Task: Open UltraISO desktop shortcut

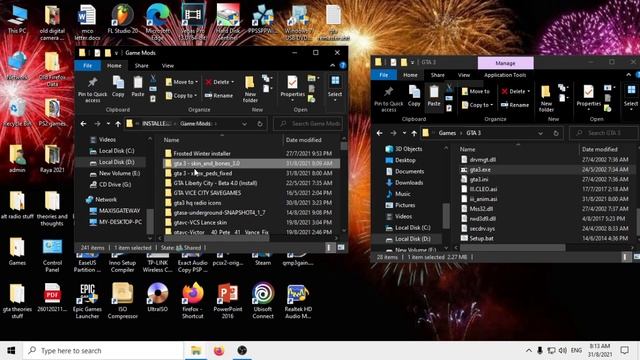Action: 158,297
